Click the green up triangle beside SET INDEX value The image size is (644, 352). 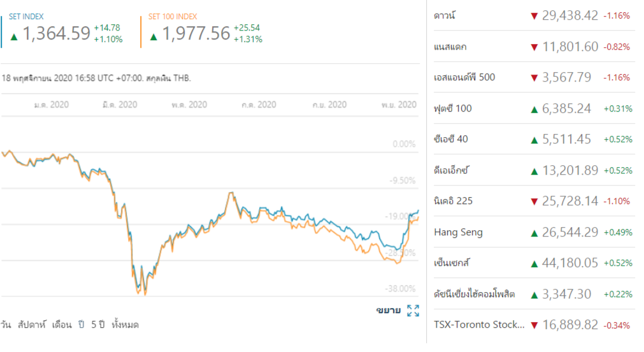(x=14, y=36)
